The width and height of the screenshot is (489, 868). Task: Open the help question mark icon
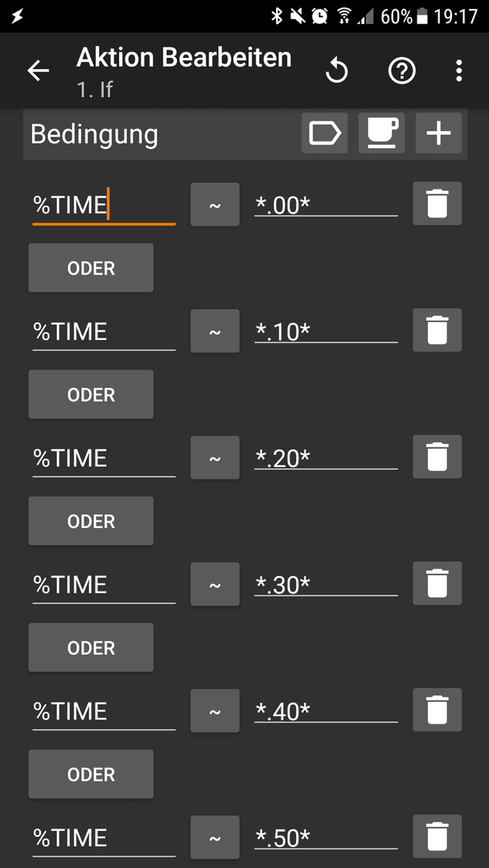(x=401, y=71)
